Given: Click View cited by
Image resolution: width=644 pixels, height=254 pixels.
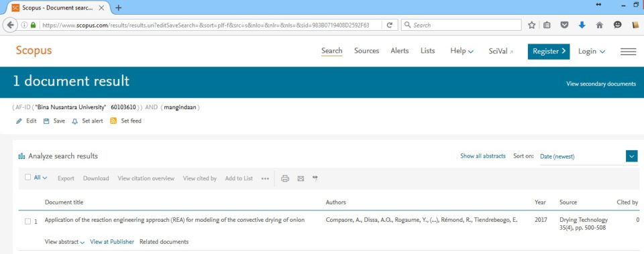Looking at the screenshot, I should (200, 178).
